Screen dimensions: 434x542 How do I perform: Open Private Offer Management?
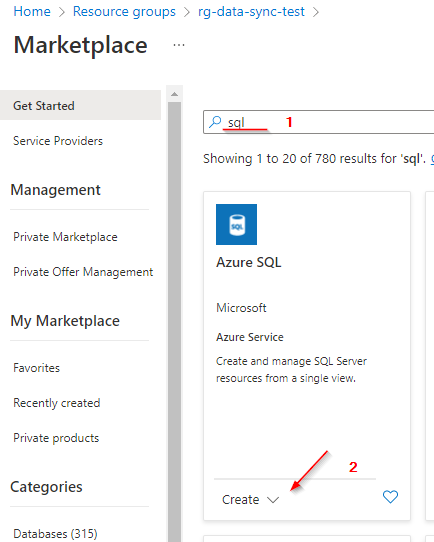pos(83,272)
